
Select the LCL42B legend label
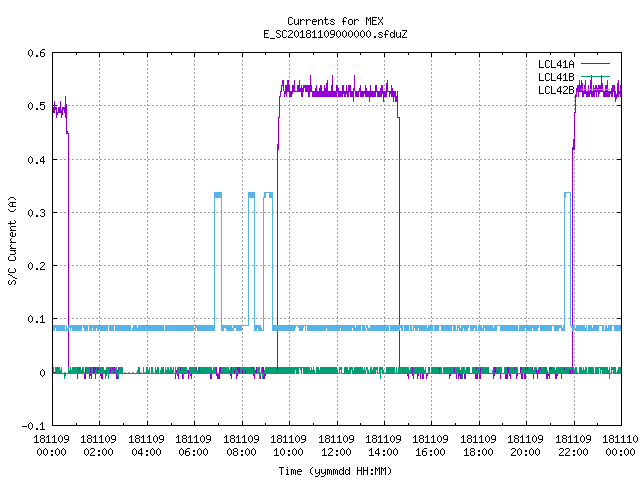click(556, 90)
